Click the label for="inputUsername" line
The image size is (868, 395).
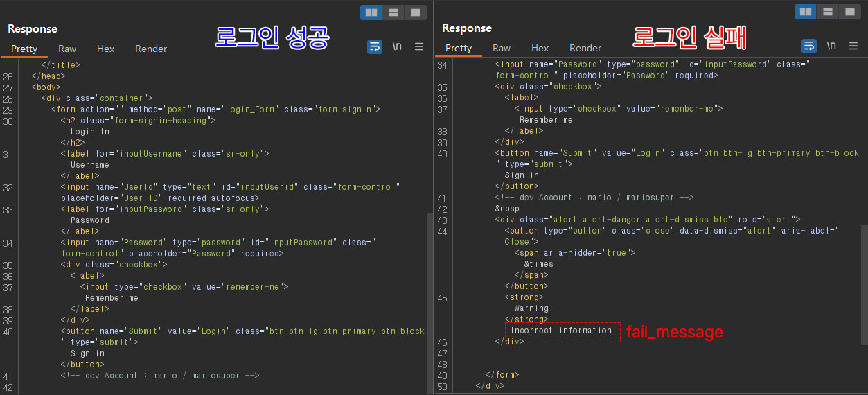[165, 154]
